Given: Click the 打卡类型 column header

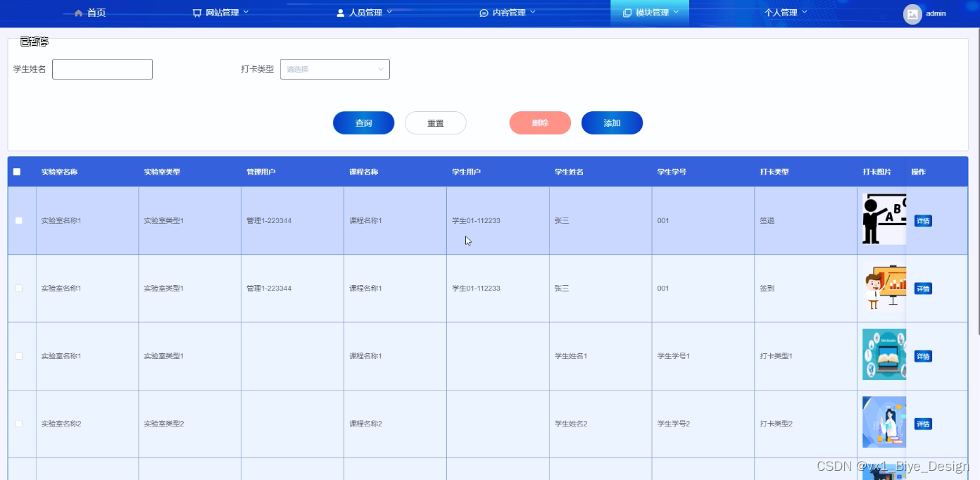Looking at the screenshot, I should [x=774, y=172].
